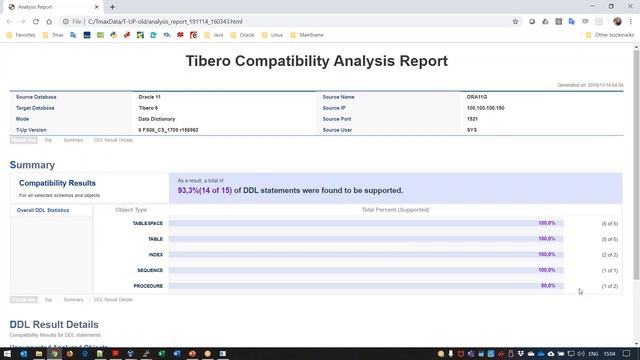Viewport: 640px width, 360px height.
Task: Click the Google Translate bookmark icon
Action: pos(73,35)
